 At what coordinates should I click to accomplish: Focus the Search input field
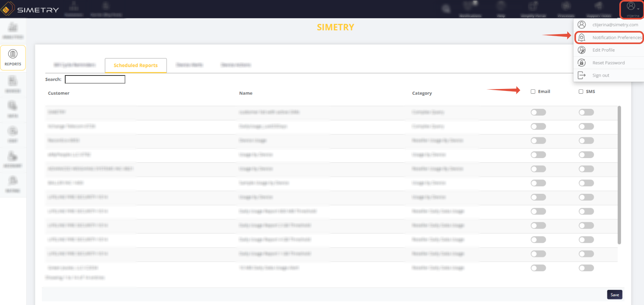pos(95,79)
